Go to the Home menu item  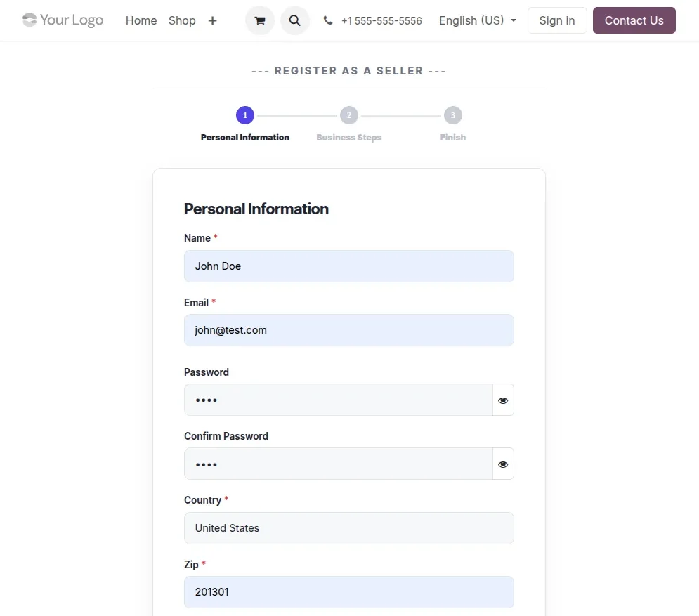pos(141,20)
